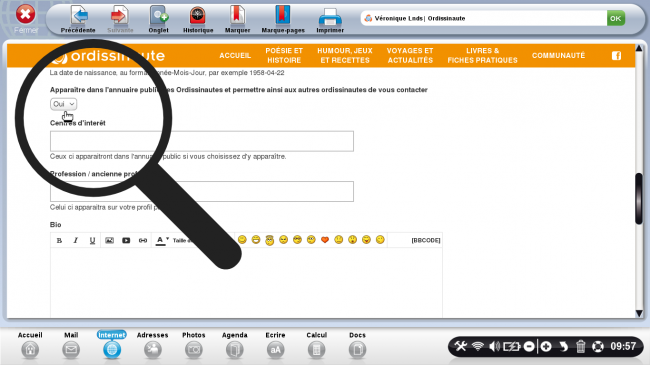
Task: Click the page scrollbar up arrow
Action: pyautogui.click(x=639, y=49)
